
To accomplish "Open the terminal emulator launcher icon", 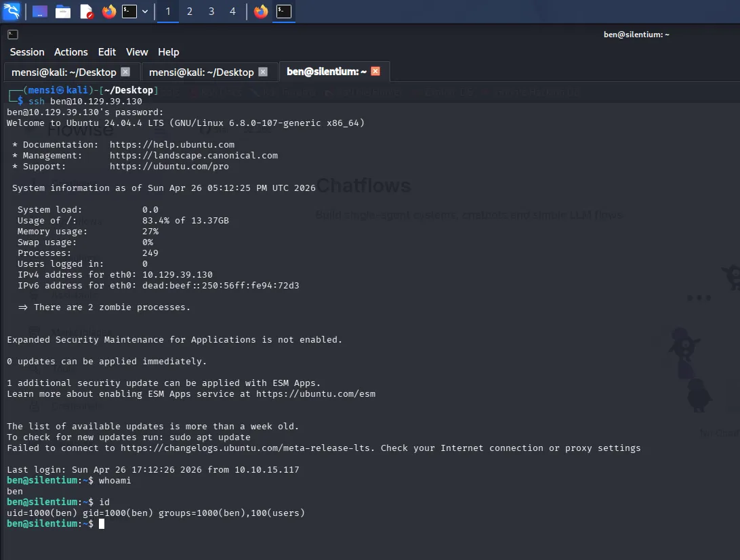I will tap(129, 12).
